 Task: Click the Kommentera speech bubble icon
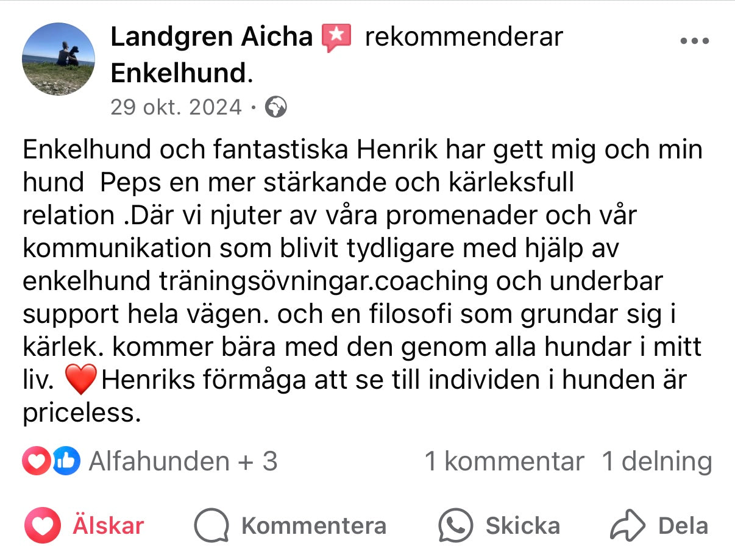(211, 525)
